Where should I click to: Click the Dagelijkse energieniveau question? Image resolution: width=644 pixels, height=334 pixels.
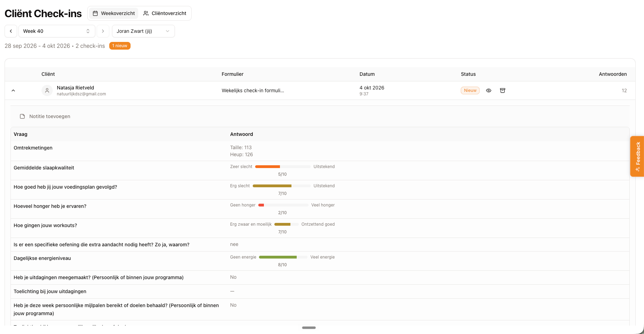point(42,258)
